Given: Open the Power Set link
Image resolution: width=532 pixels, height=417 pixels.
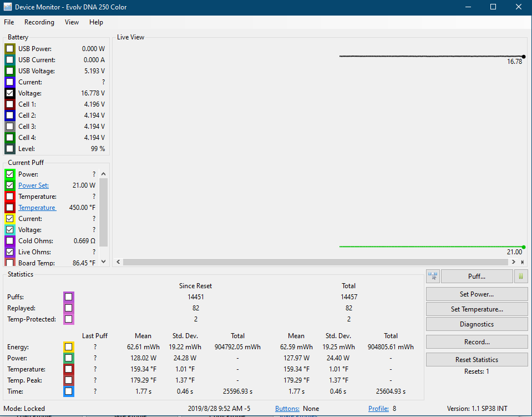Looking at the screenshot, I should (33, 185).
